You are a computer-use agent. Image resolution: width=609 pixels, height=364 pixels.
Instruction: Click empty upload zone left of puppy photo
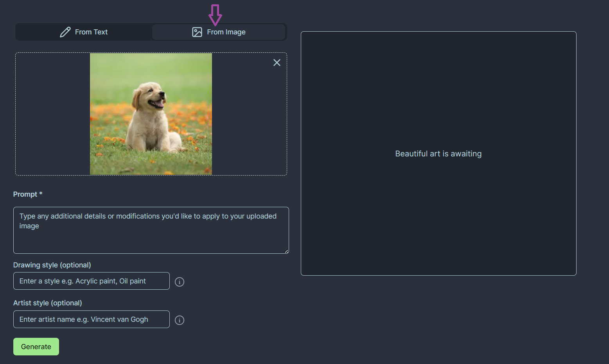[x=53, y=114]
